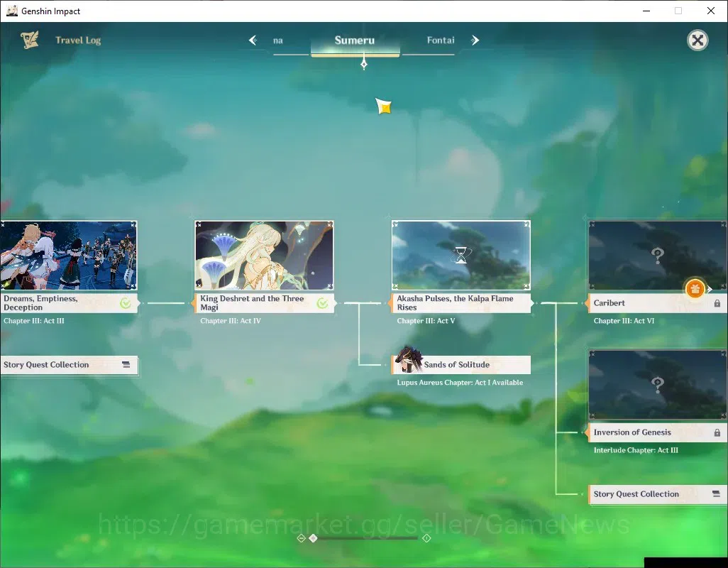728x568 pixels.
Task: Click the disabled maximize window button
Action: (678, 11)
